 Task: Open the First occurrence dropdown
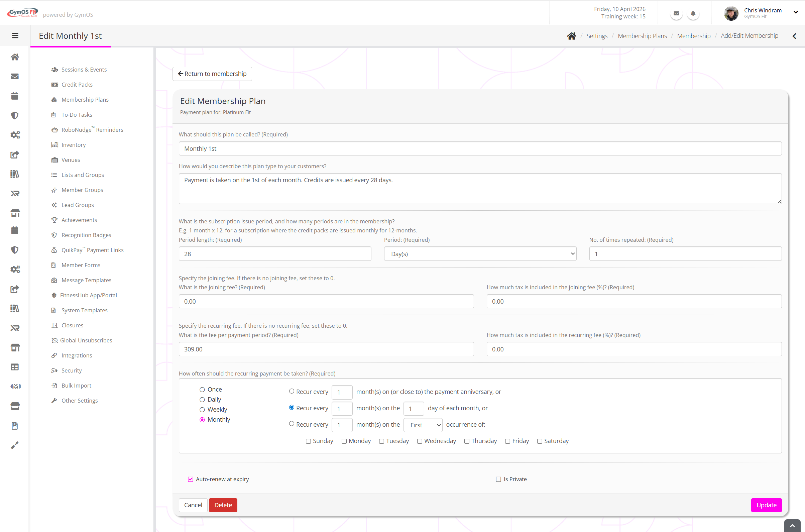(x=423, y=425)
